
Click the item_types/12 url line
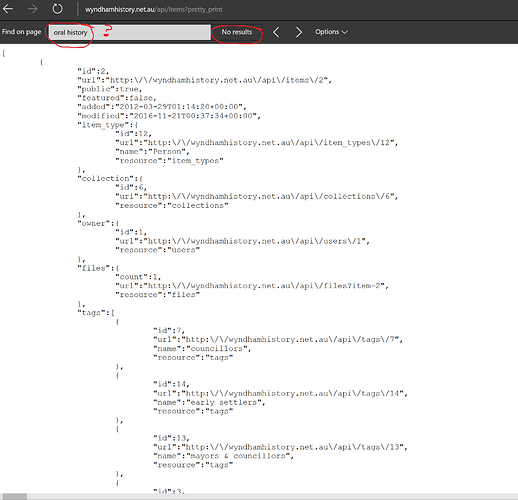(x=257, y=143)
